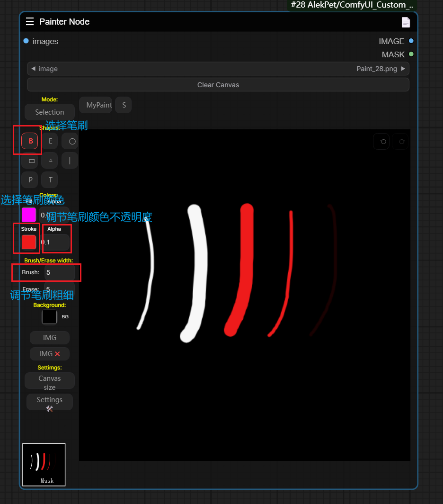Pick the vertical line shape tool
443x504 pixels.
click(70, 161)
